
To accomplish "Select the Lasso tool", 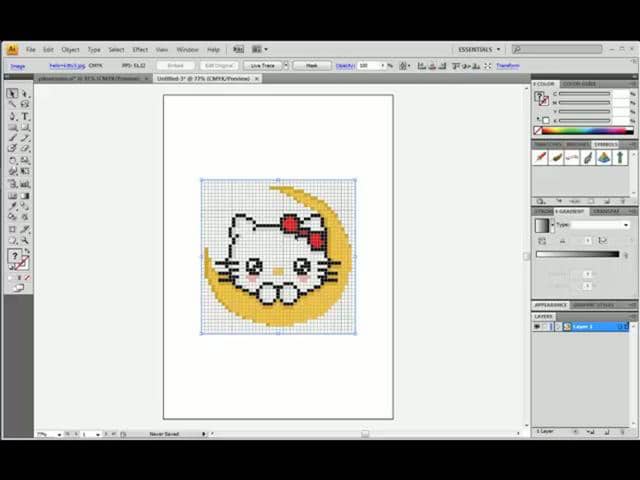I will coord(25,104).
